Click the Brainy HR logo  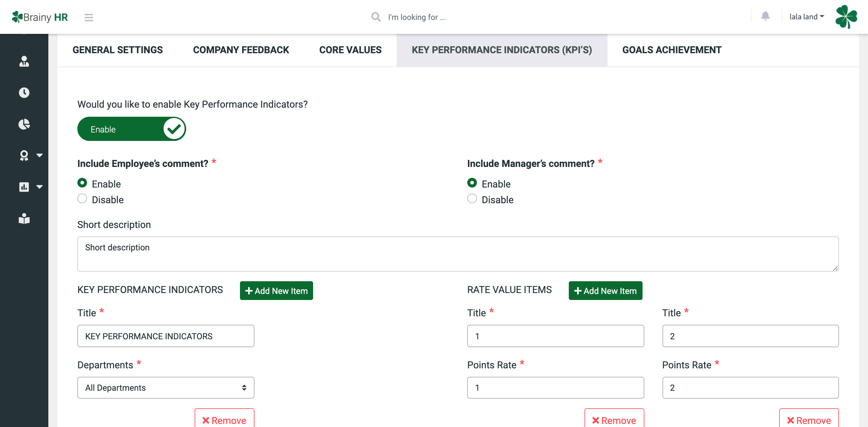coord(40,17)
